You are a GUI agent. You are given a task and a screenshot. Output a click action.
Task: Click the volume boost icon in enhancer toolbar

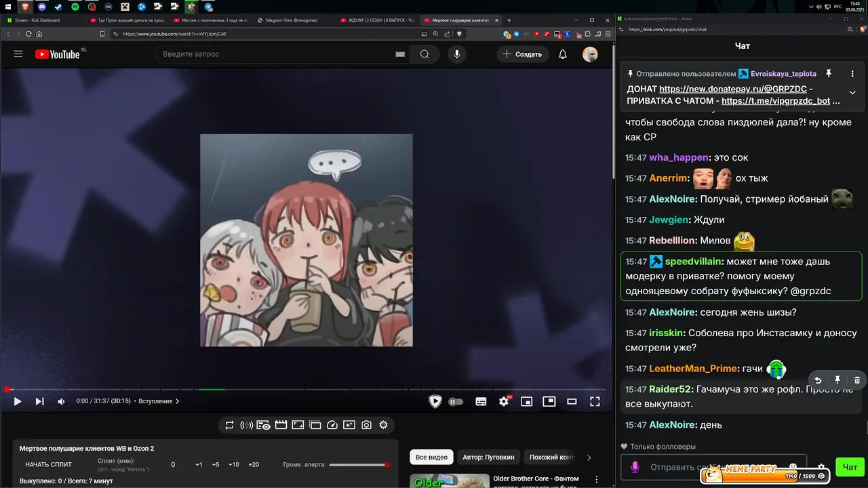click(247, 425)
